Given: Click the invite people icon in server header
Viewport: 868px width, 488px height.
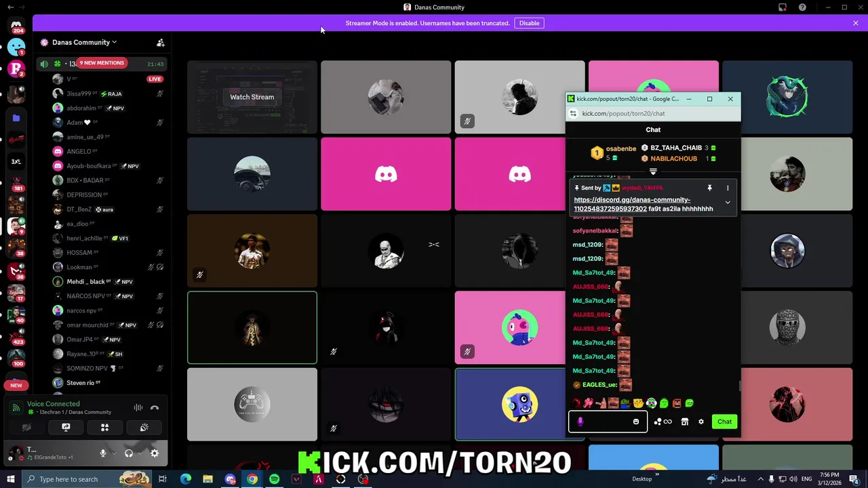Looking at the screenshot, I should point(161,42).
